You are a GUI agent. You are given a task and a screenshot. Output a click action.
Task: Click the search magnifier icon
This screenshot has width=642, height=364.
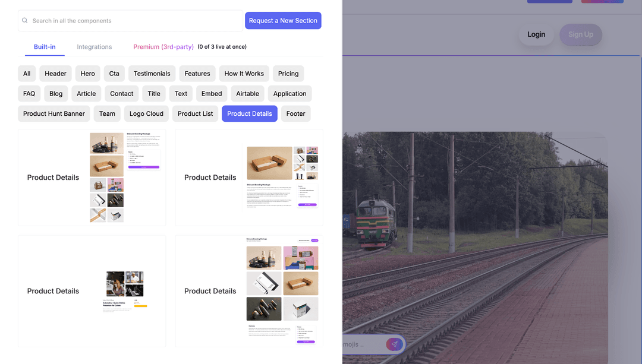[25, 20]
